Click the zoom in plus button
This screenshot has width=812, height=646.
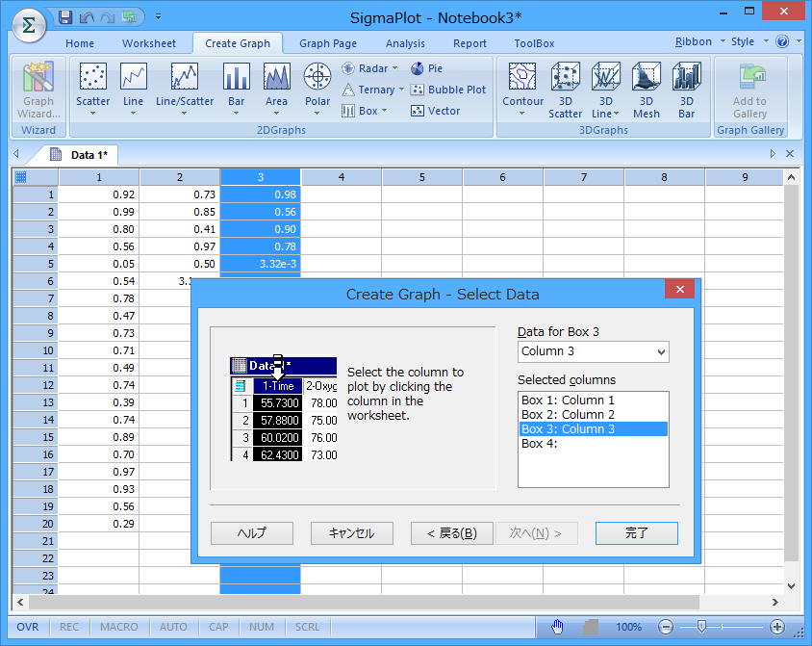pos(776,627)
